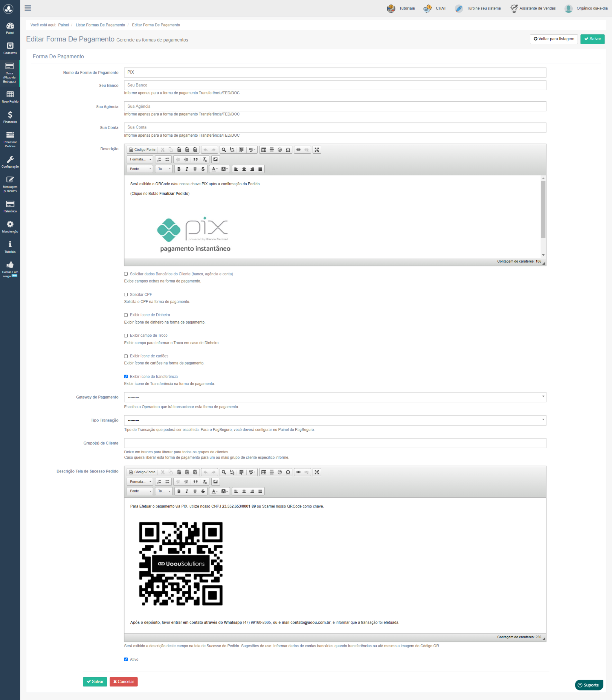This screenshot has height=700, width=612.
Task: Open Financeiro in the sidebar
Action: pyautogui.click(x=10, y=117)
